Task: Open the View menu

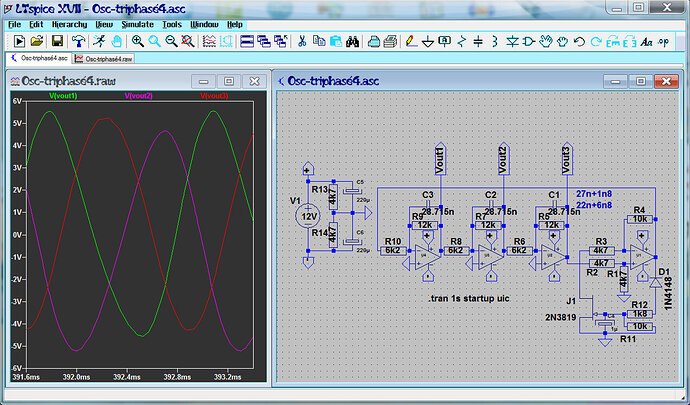Action: [104, 25]
